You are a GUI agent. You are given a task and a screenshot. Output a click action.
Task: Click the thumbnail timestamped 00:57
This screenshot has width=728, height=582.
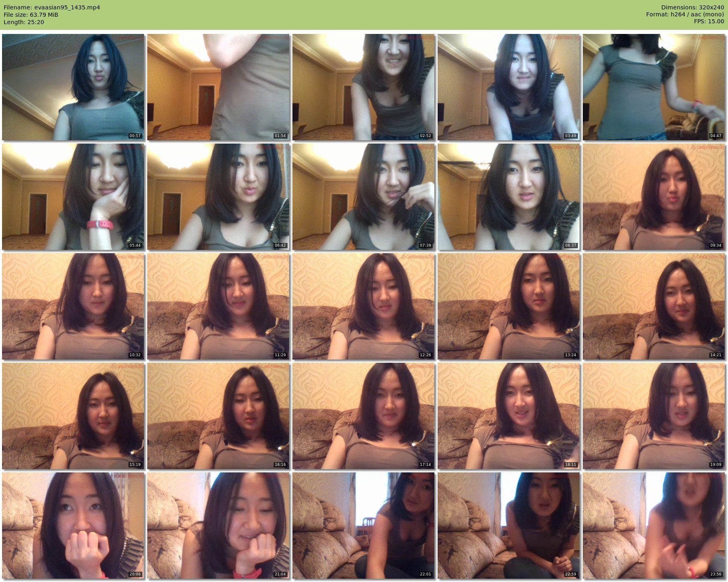click(x=73, y=87)
